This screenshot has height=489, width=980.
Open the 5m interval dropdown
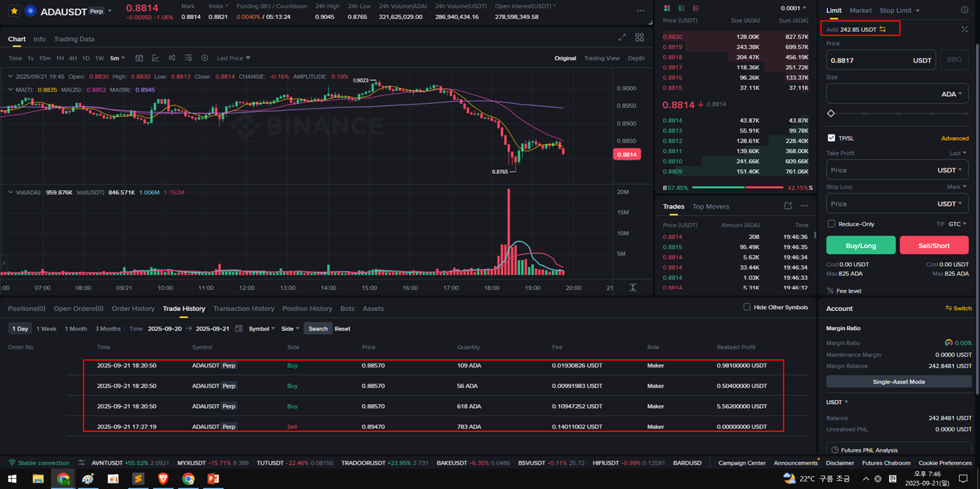(x=118, y=58)
